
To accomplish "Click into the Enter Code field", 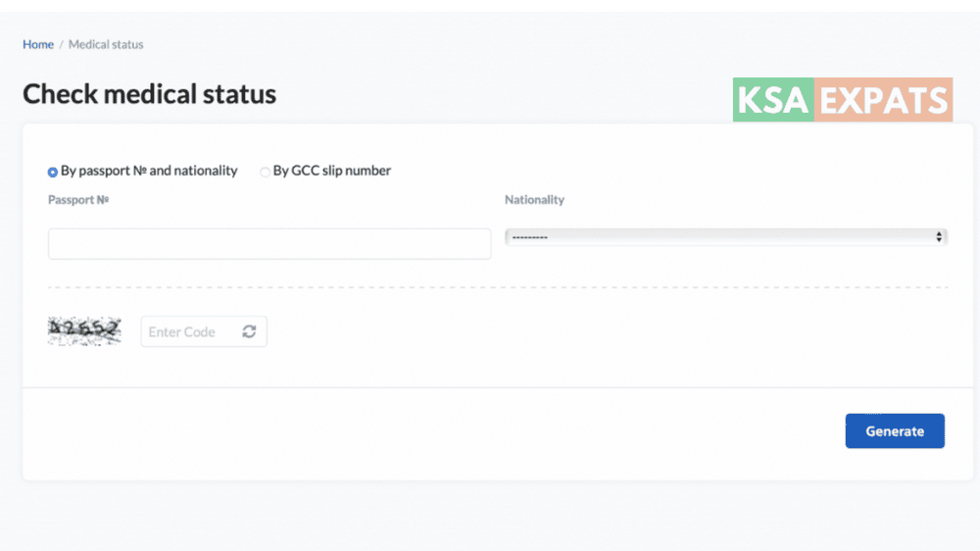I will coord(189,331).
